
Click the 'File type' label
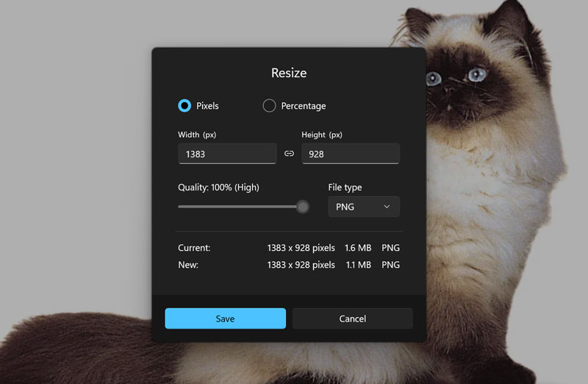point(345,188)
